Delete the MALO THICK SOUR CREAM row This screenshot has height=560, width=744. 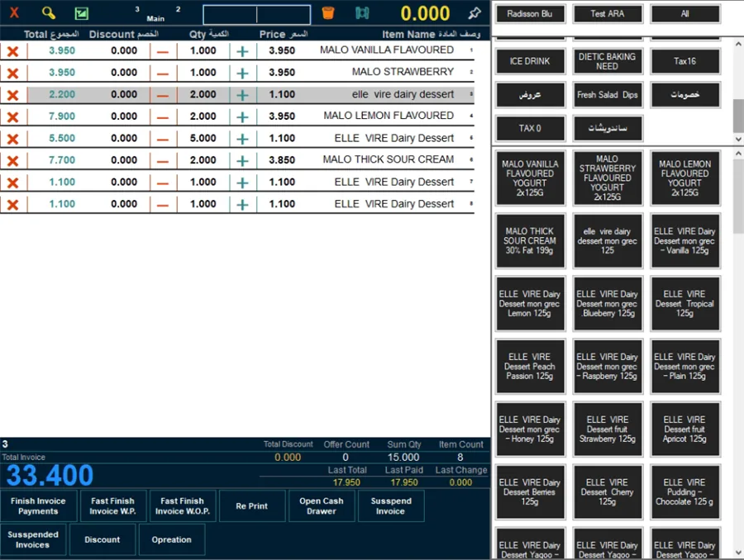[x=12, y=161]
